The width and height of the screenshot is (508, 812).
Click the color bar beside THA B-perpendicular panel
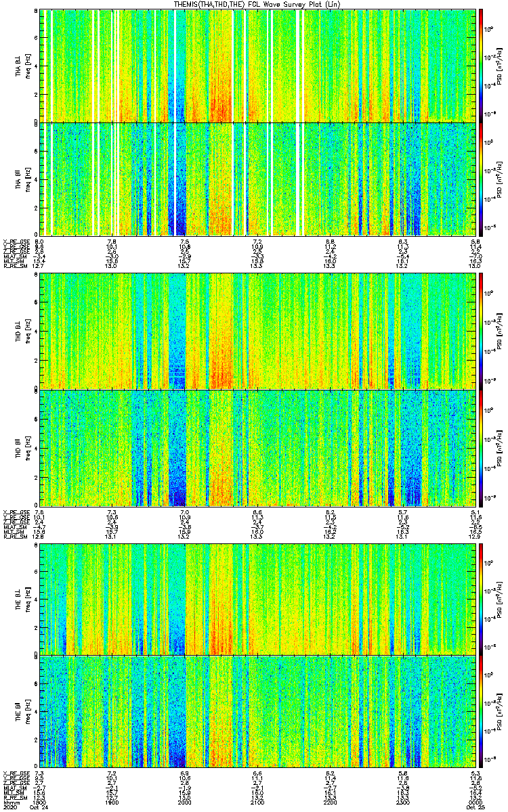(482, 66)
